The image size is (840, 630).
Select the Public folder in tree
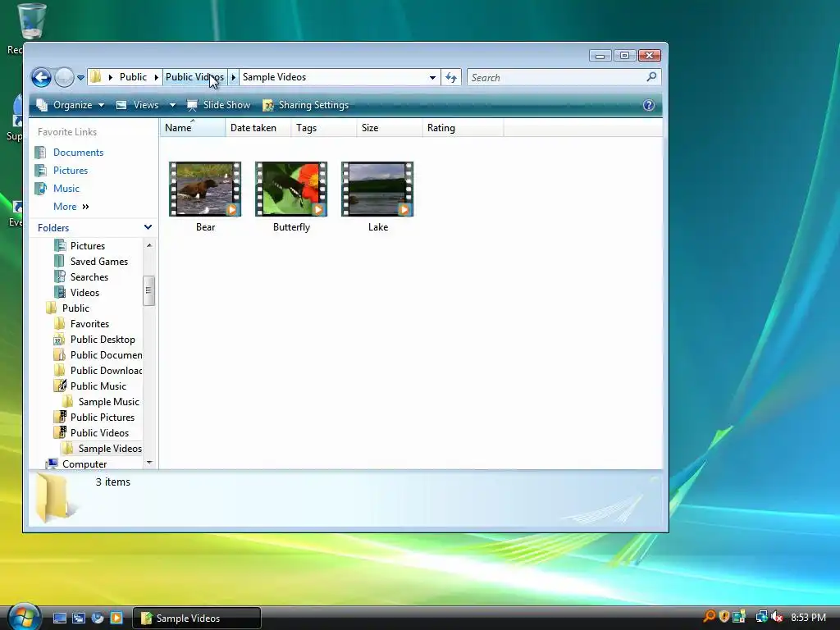pos(75,308)
